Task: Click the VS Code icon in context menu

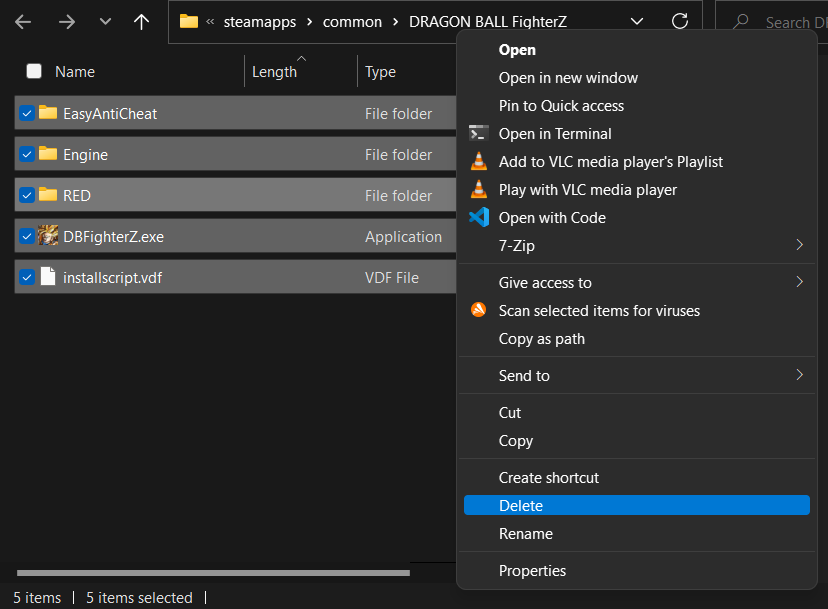Action: (x=479, y=217)
